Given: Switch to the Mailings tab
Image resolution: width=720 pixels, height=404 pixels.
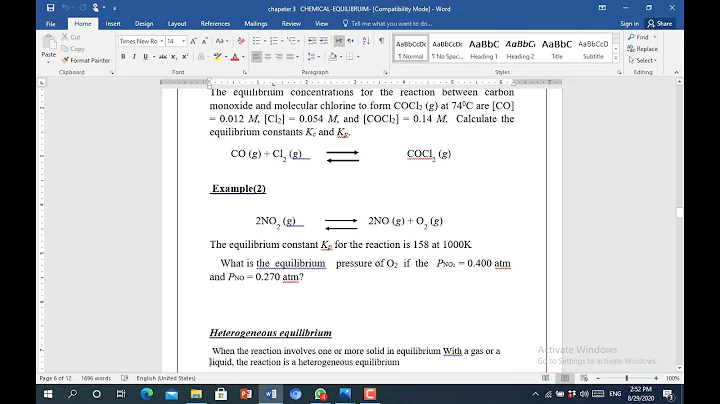Looking at the screenshot, I should (x=256, y=23).
